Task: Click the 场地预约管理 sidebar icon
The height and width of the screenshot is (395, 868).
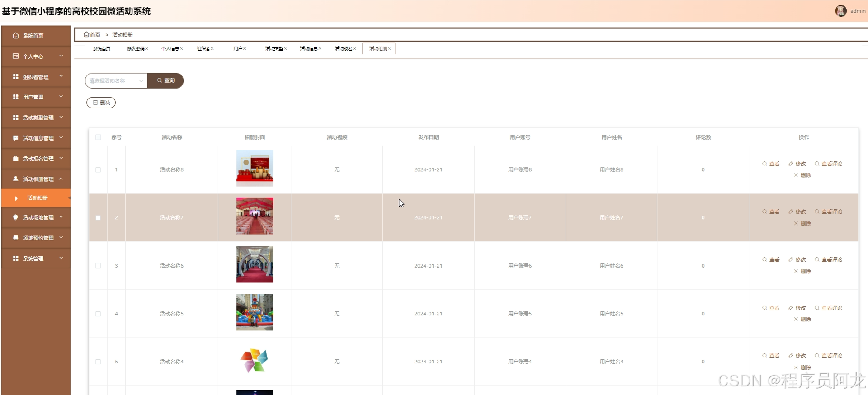Action: tap(16, 238)
